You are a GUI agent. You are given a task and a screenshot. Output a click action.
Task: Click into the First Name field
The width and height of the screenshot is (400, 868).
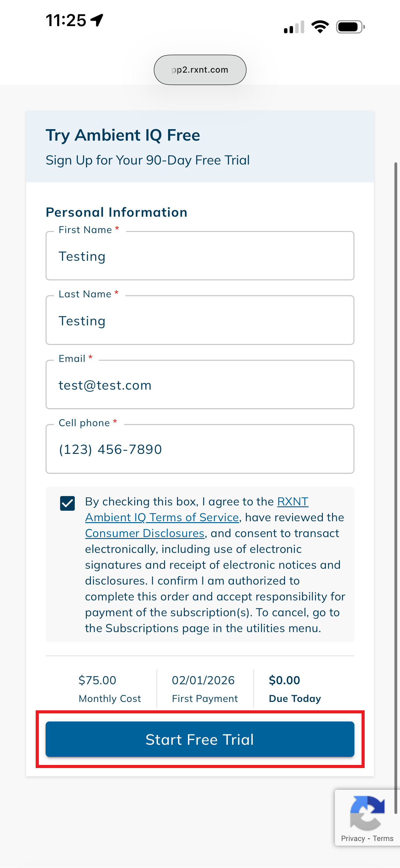coord(200,256)
